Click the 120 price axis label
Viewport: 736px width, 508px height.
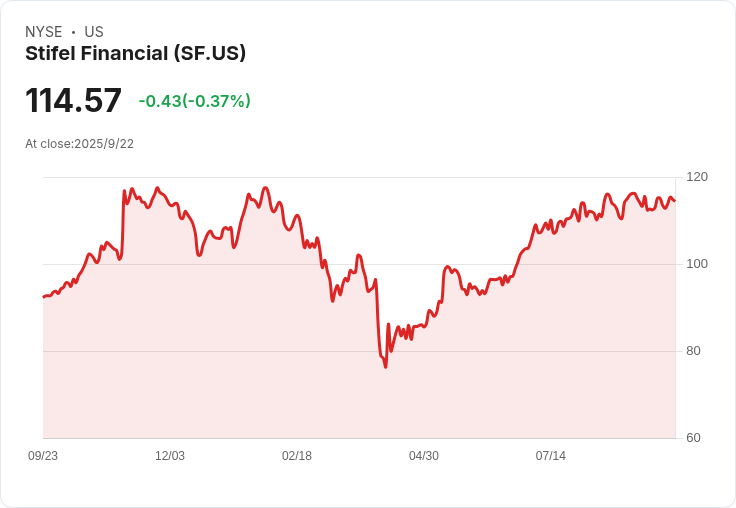pyautogui.click(x=697, y=177)
